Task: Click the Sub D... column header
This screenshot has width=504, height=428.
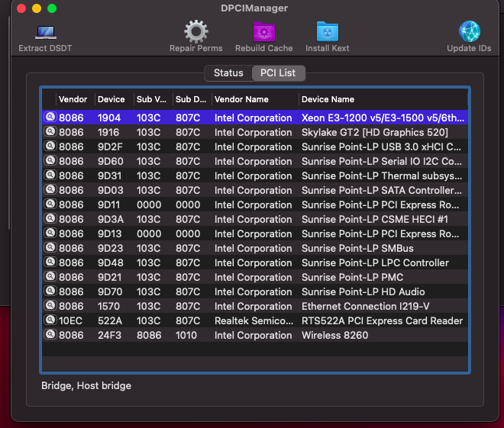Action: [x=191, y=99]
